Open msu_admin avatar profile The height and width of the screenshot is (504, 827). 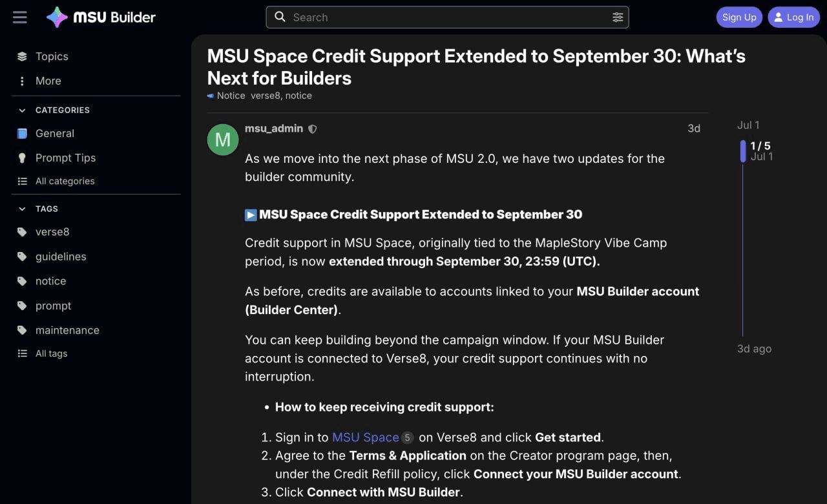pos(223,140)
